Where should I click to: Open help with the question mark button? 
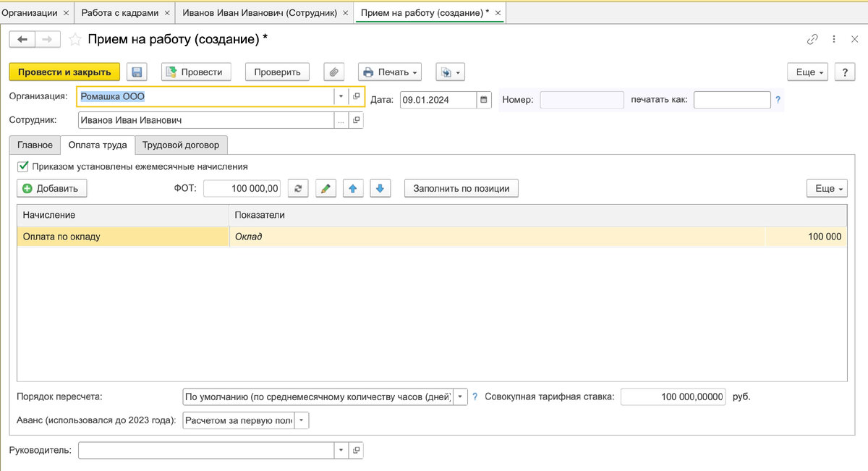[846, 72]
